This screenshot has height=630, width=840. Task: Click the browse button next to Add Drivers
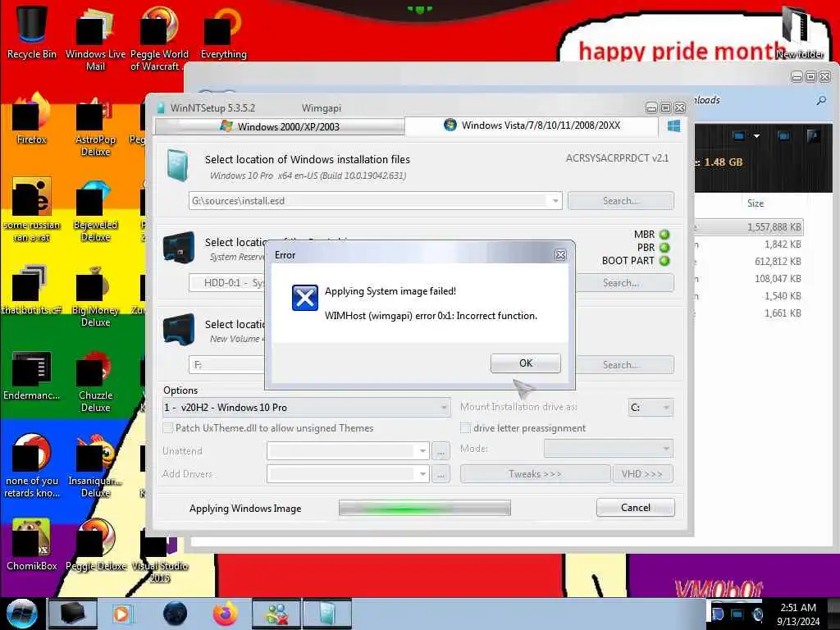pos(441,474)
